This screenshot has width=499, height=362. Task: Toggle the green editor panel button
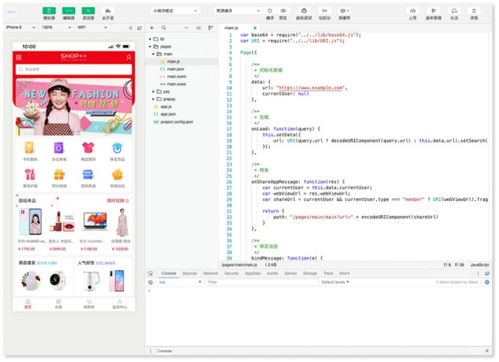pyautogui.click(x=69, y=11)
